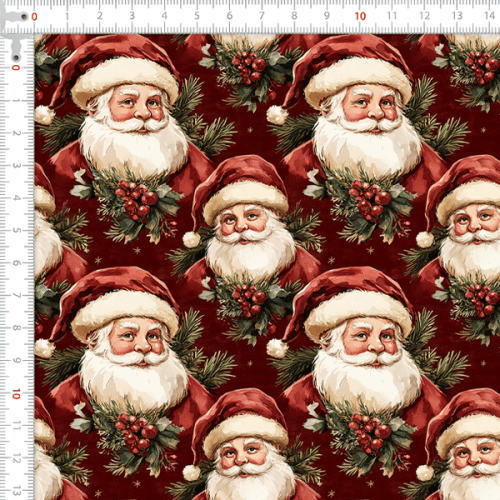Click the number 8 on the vertical ruler
The width and height of the screenshot is (500, 500).
[x=16, y=328]
